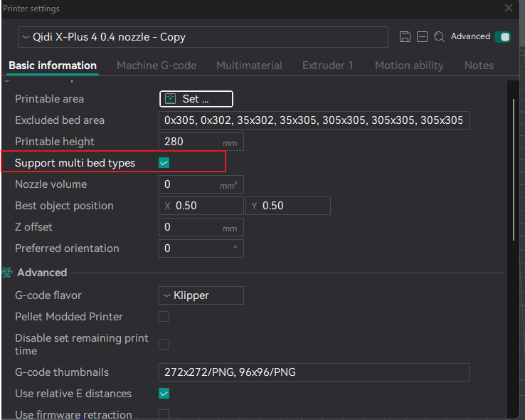Go to the Notes tab
This screenshot has width=525, height=420.
pos(479,65)
